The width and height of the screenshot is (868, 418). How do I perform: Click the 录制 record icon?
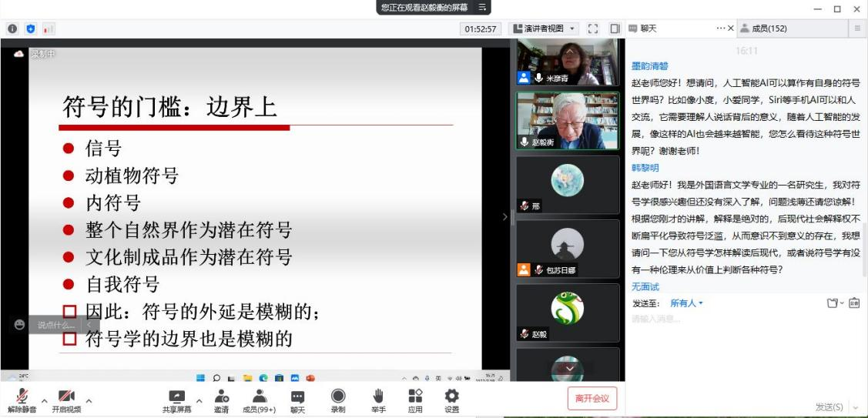(x=338, y=396)
